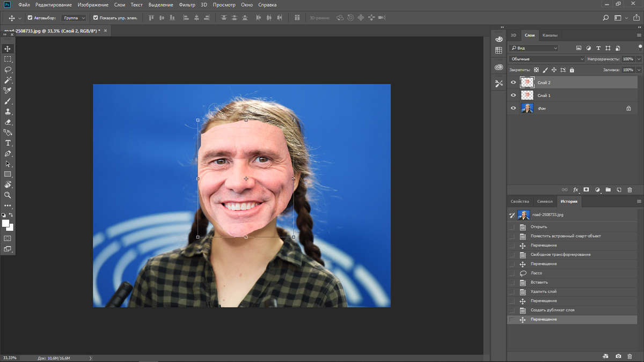Select the Pen tool

tap(8, 153)
